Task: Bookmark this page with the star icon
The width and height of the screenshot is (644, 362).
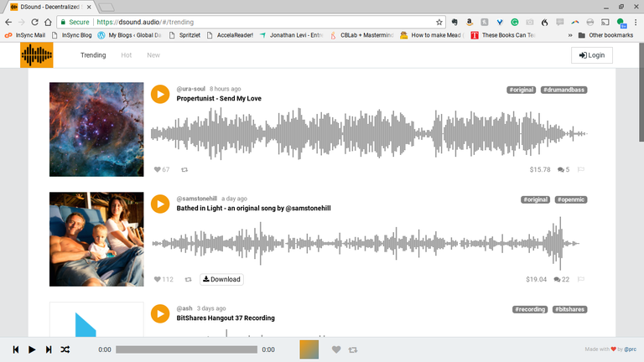Action: pyautogui.click(x=439, y=22)
